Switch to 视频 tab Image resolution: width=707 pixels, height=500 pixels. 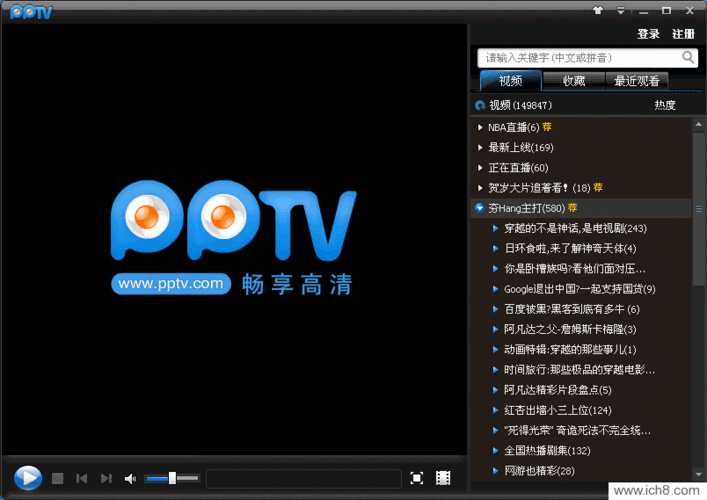point(510,81)
